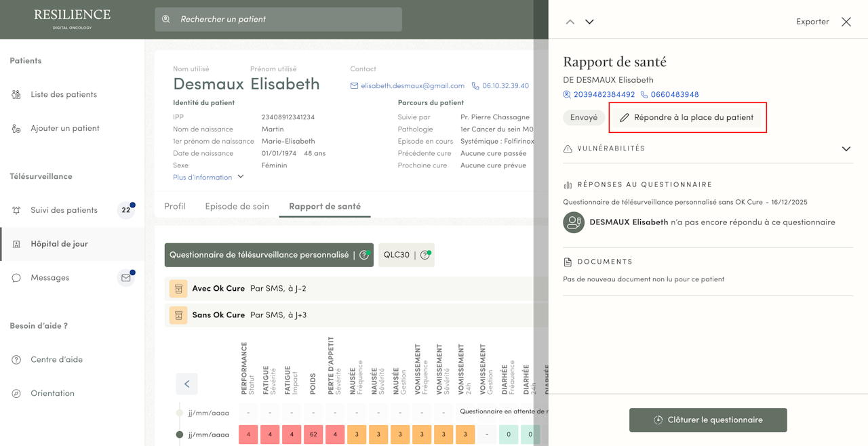The image size is (868, 446).
Task: Click the Rechercher un patient search field
Action: tap(279, 19)
